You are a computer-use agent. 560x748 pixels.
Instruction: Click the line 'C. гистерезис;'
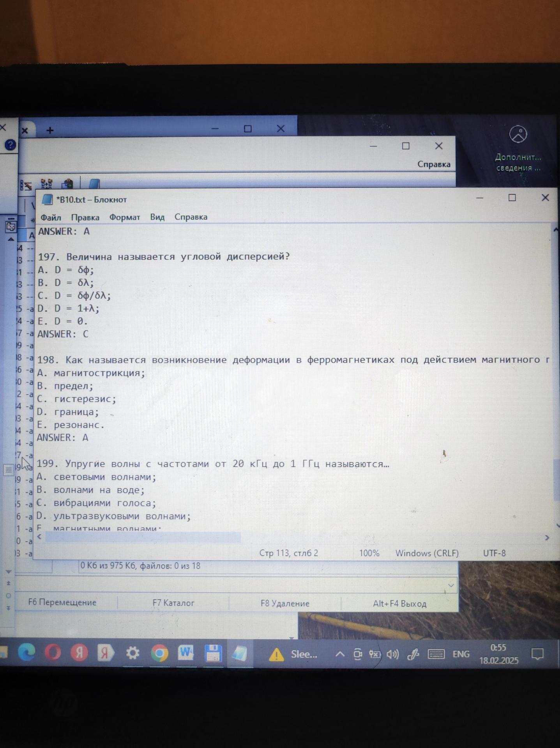pyautogui.click(x=76, y=399)
